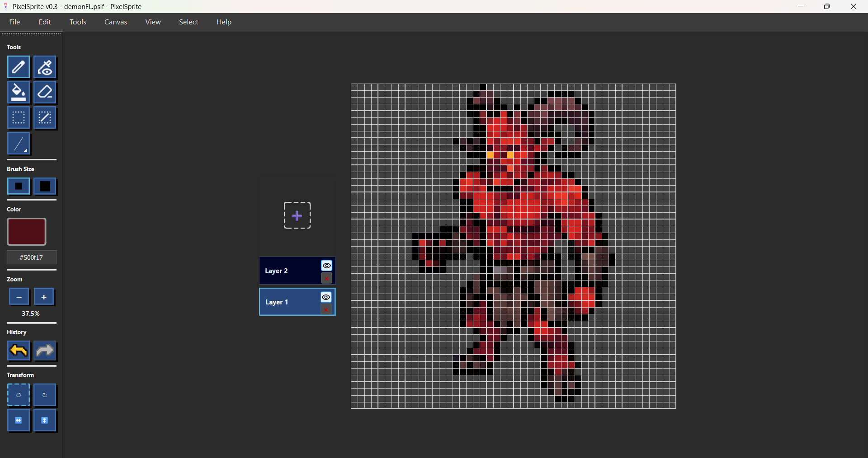Open the Select menu
The height and width of the screenshot is (458, 868).
click(189, 22)
